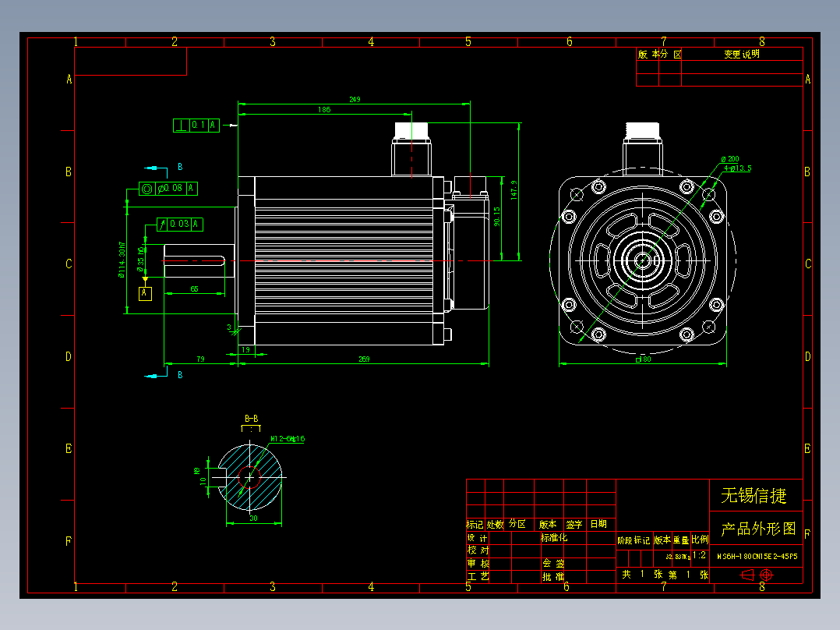Click the 会签 label
The image size is (840, 630).
553,564
